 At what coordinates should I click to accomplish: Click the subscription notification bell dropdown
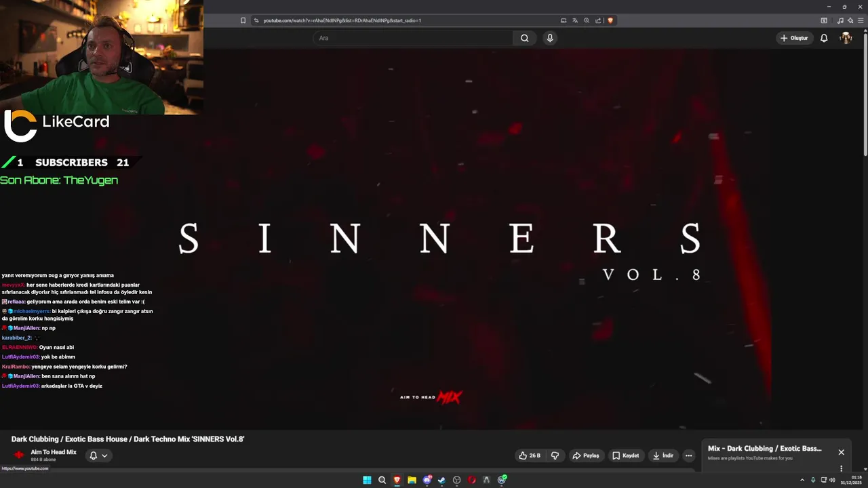98,455
